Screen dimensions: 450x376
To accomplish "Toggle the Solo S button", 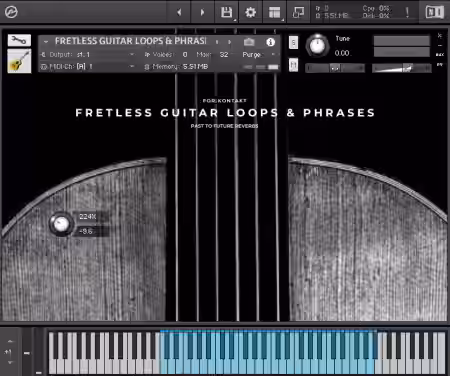I will coord(293,42).
